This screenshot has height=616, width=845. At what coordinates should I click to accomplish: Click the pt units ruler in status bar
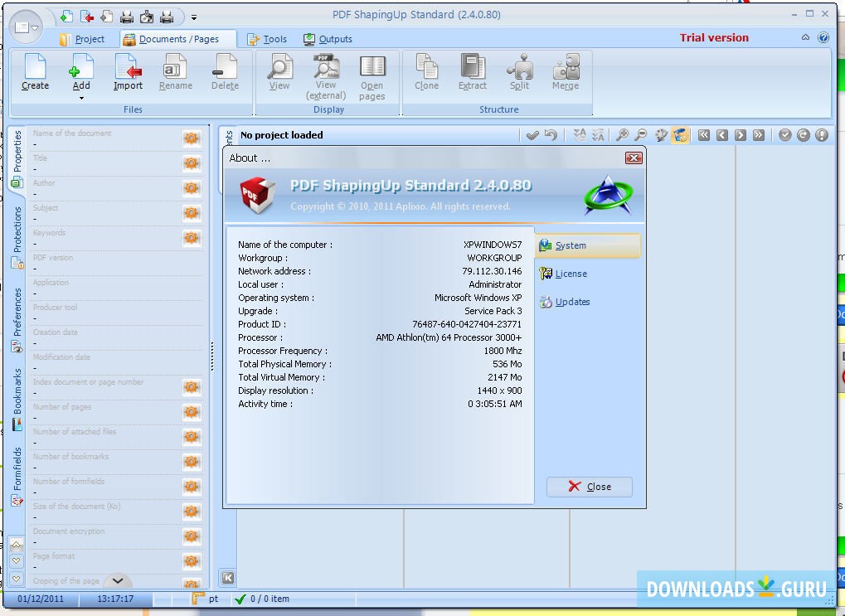pos(206,599)
